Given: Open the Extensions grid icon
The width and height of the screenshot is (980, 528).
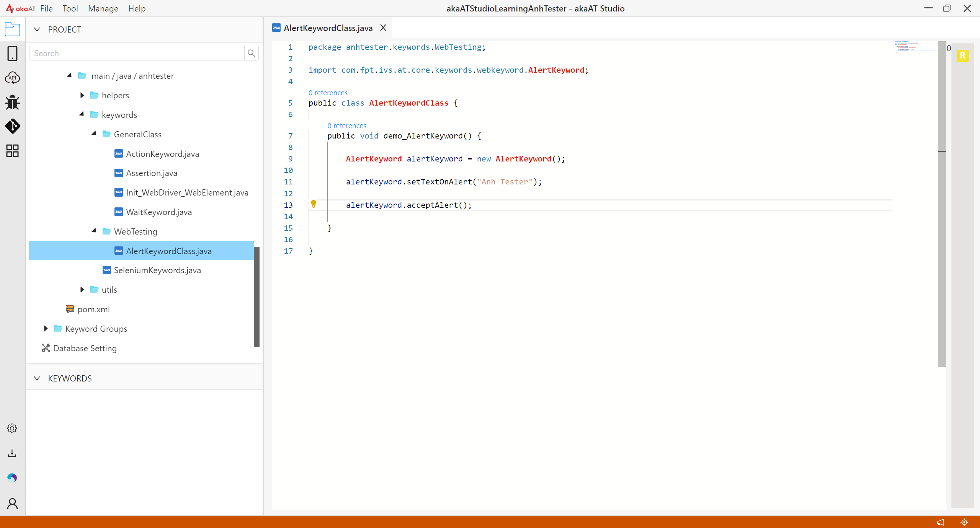Looking at the screenshot, I should pos(12,151).
